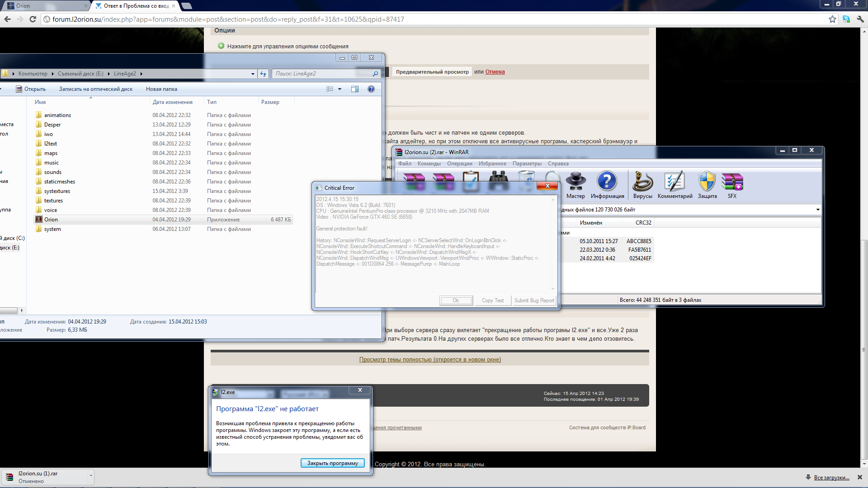This screenshot has height=488, width=868.
Task: Click Submit Bug Report button
Action: click(534, 300)
